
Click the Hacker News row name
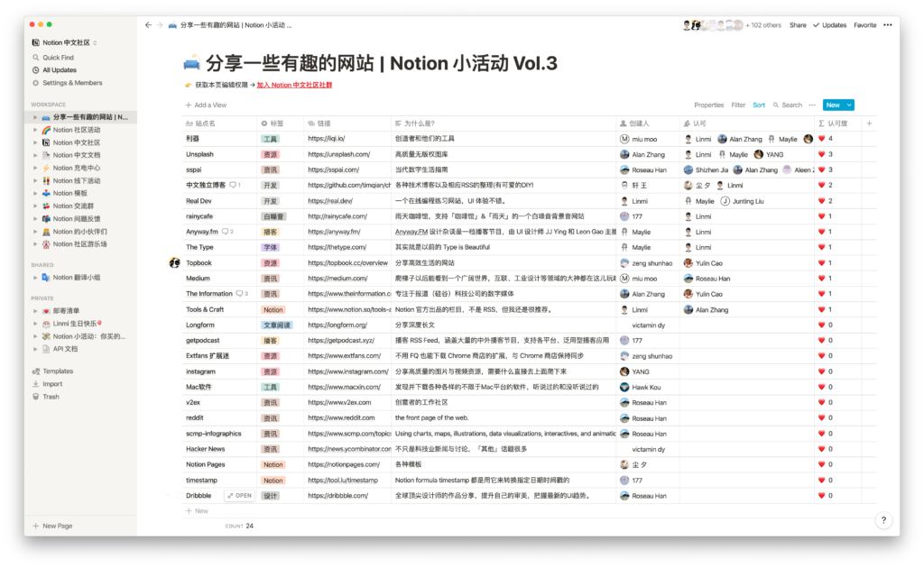point(205,449)
